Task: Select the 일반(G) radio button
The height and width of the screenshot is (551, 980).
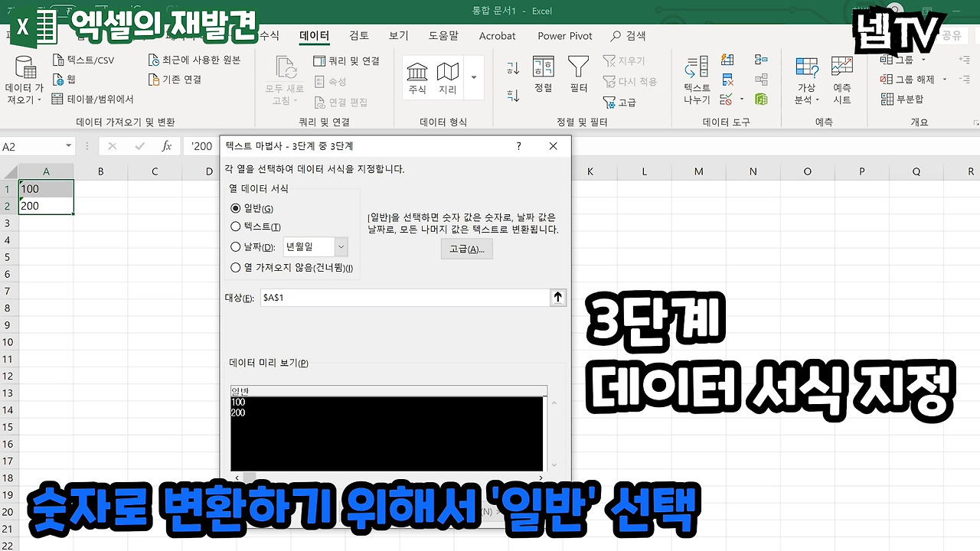Action: 236,208
